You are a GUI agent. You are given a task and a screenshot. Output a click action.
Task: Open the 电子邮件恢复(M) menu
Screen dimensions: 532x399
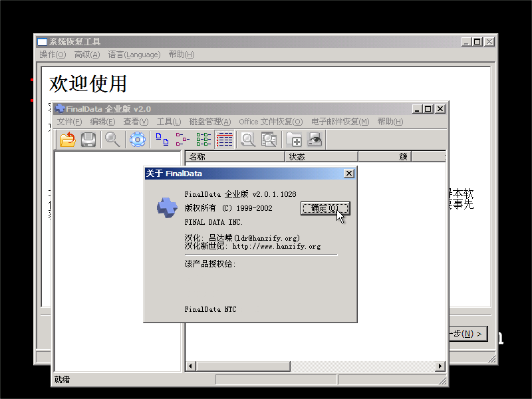[340, 122]
